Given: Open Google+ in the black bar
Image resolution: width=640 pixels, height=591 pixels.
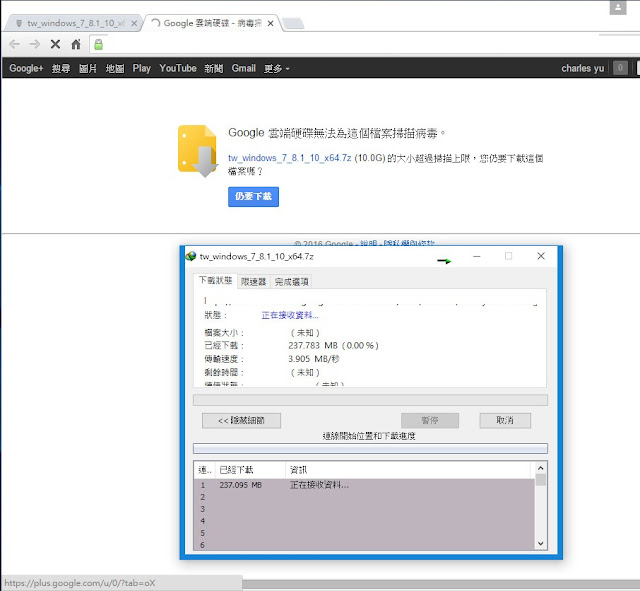Looking at the screenshot, I should click(x=26, y=68).
